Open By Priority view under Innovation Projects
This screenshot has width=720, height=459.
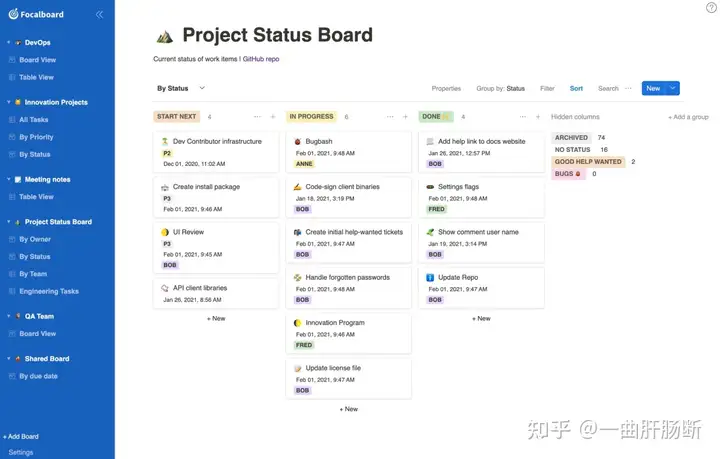pyautogui.click(x=36, y=137)
